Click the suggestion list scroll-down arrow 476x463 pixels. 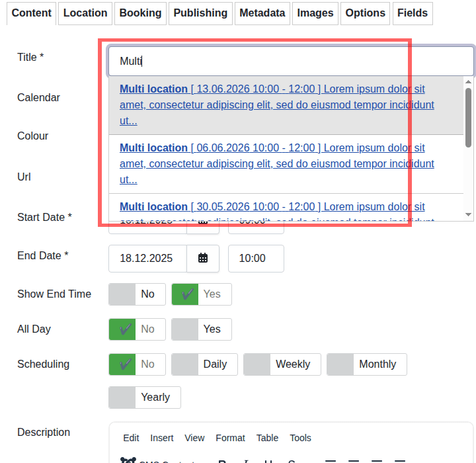coord(468,215)
